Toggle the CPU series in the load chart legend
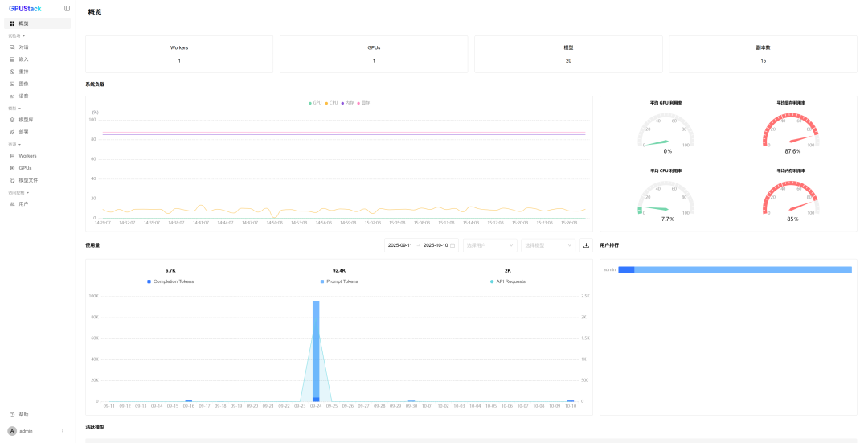This screenshot has width=868, height=443. click(332, 103)
